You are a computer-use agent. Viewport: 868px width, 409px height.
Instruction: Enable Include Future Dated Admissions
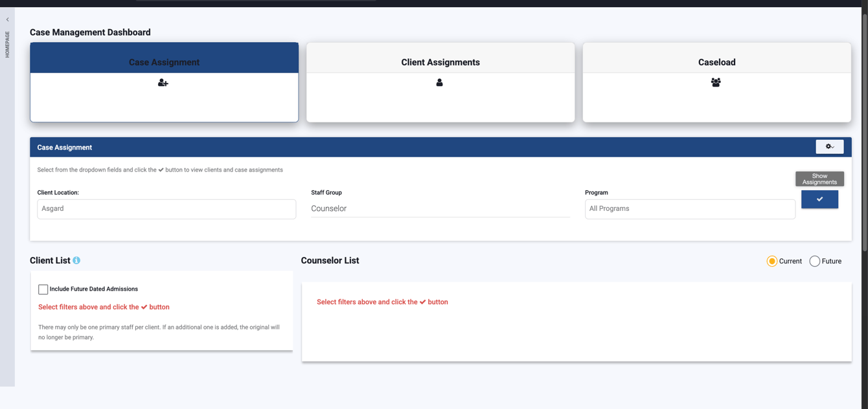point(43,289)
